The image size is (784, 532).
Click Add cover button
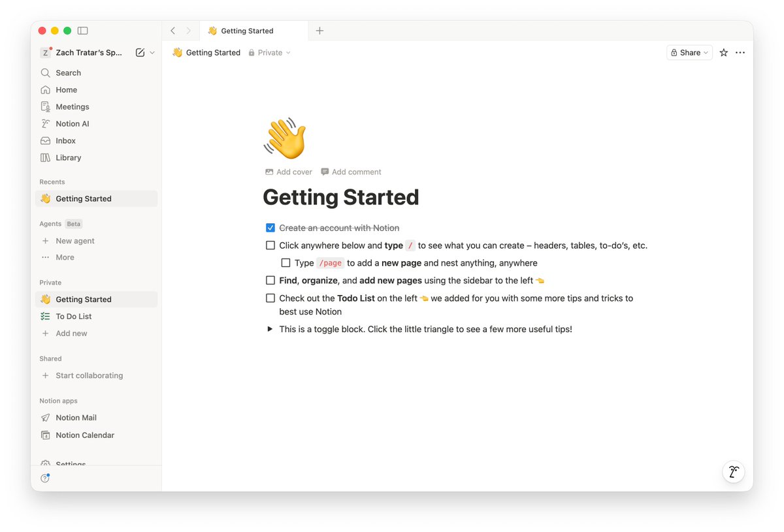tap(289, 172)
